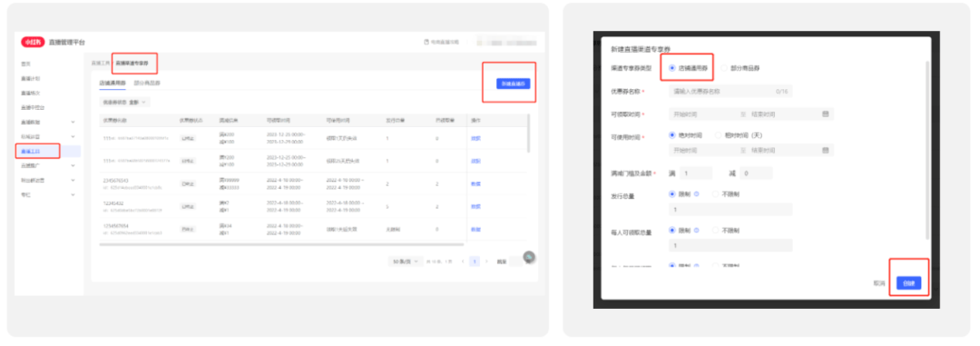Image resolution: width=980 pixels, height=346 pixels.
Task: Click 数据 link for coupon 2345676543
Action: pyautogui.click(x=475, y=183)
